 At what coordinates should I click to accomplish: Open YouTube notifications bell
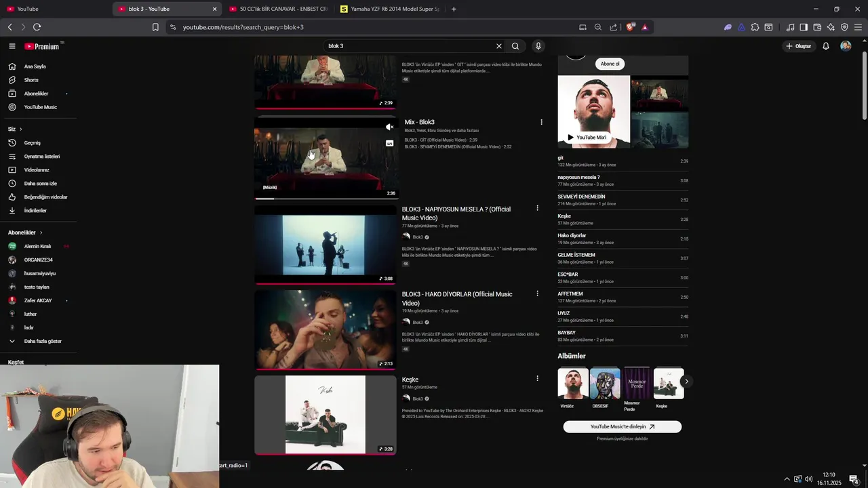pos(826,46)
